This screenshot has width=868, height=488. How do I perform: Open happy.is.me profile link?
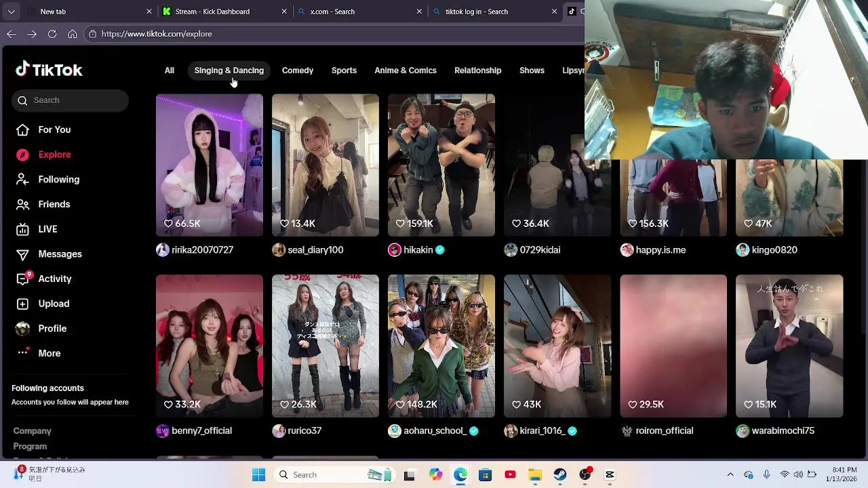click(x=660, y=250)
